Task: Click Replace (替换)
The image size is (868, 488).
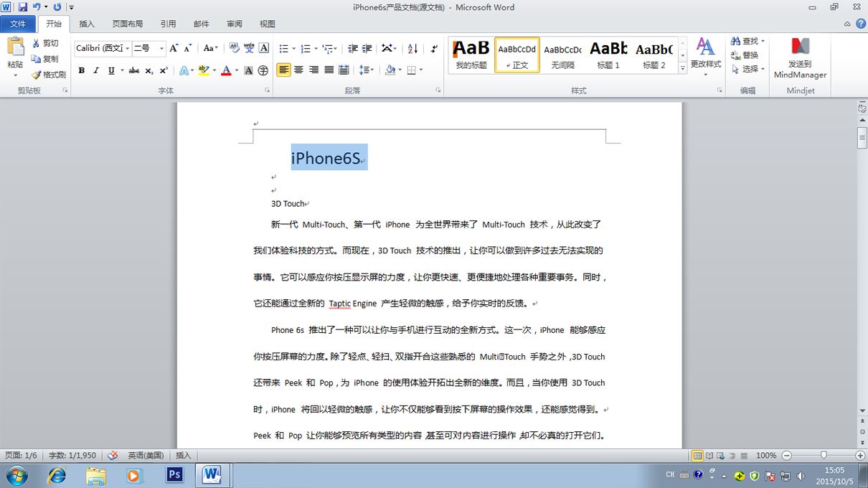Action: pos(745,55)
